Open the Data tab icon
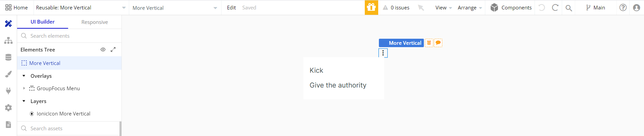Screen dimensions: 644x136 (8, 57)
